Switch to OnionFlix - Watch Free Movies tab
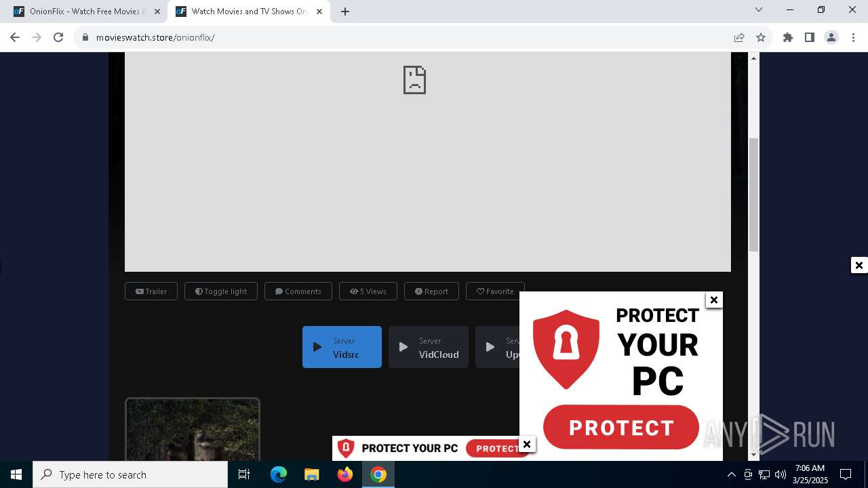This screenshot has width=868, height=488. pyautogui.click(x=86, y=12)
